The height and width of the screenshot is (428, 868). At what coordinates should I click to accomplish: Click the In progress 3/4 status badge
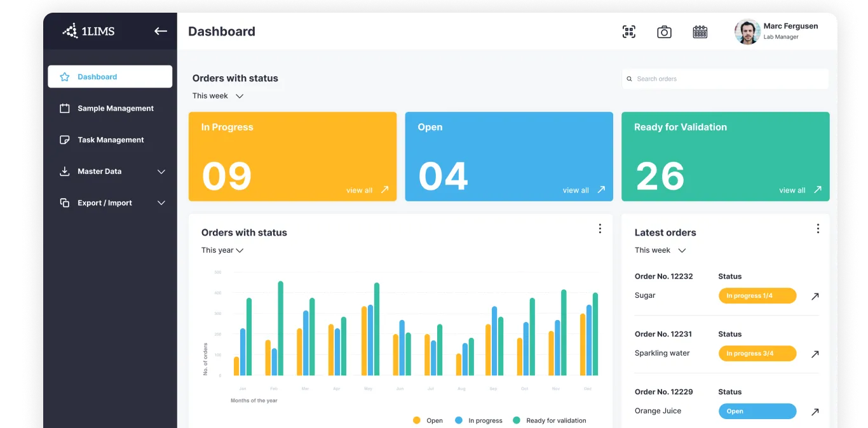pos(757,353)
